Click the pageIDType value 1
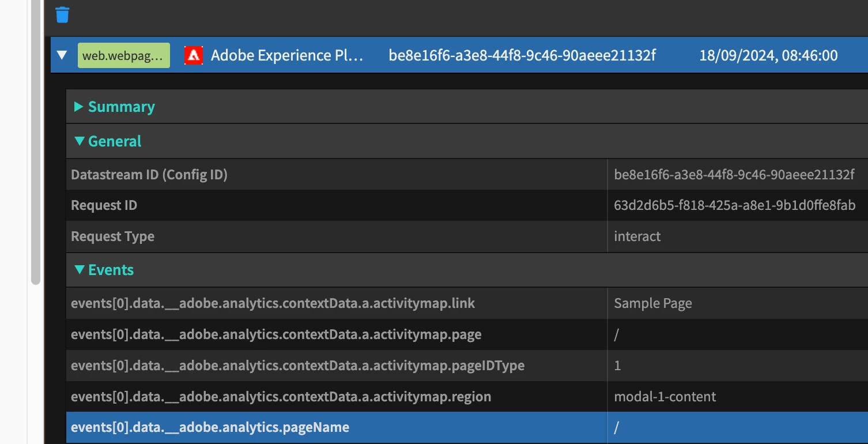 pos(617,366)
